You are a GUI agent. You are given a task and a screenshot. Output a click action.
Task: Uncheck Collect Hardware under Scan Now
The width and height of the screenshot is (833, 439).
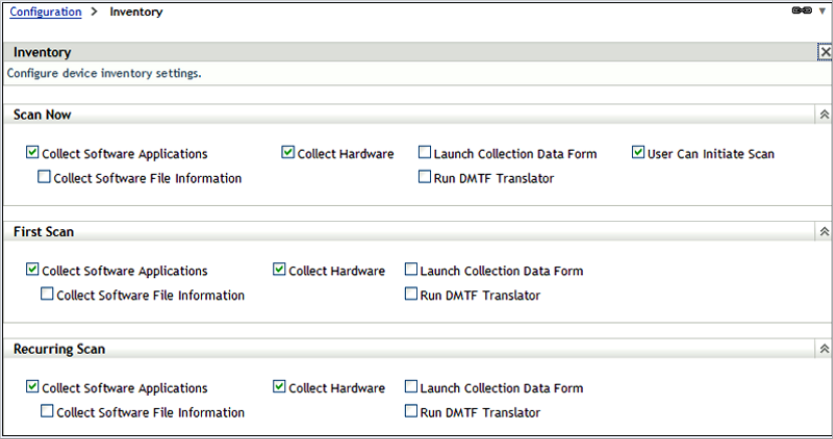pos(288,153)
